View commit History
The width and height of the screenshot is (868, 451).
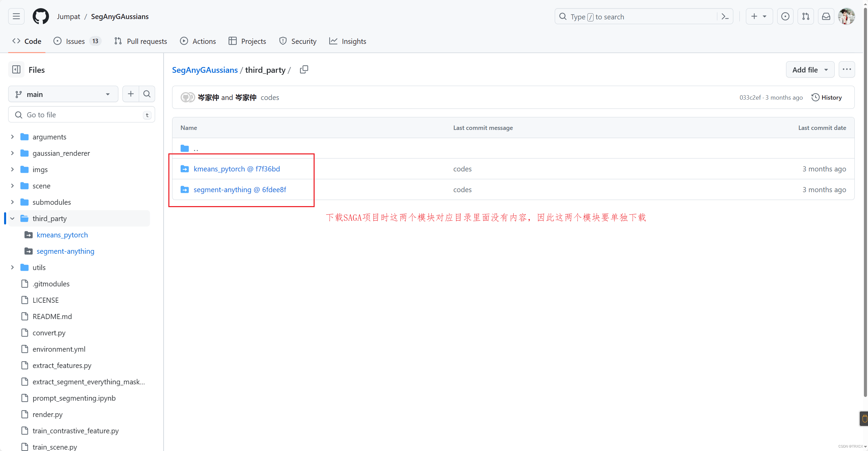[827, 98]
